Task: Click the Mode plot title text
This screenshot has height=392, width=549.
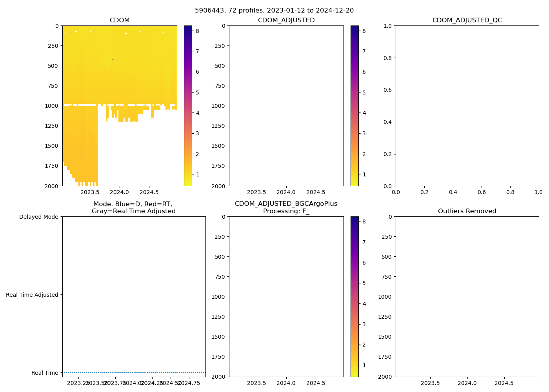Action: pos(133,207)
